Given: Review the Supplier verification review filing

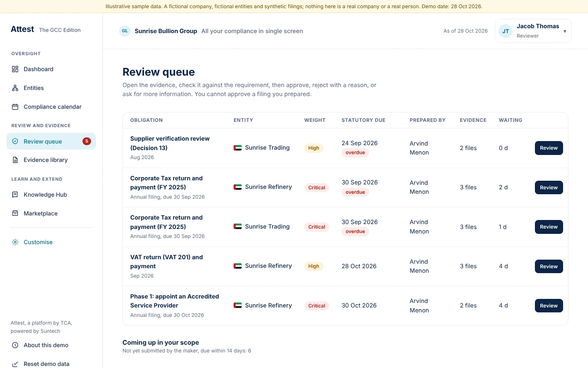Looking at the screenshot, I should (x=549, y=148).
